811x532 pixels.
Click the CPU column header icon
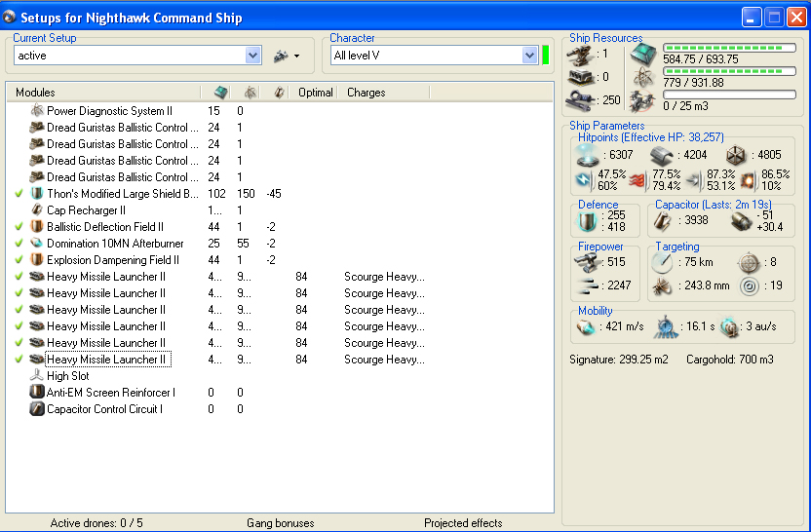click(x=221, y=93)
